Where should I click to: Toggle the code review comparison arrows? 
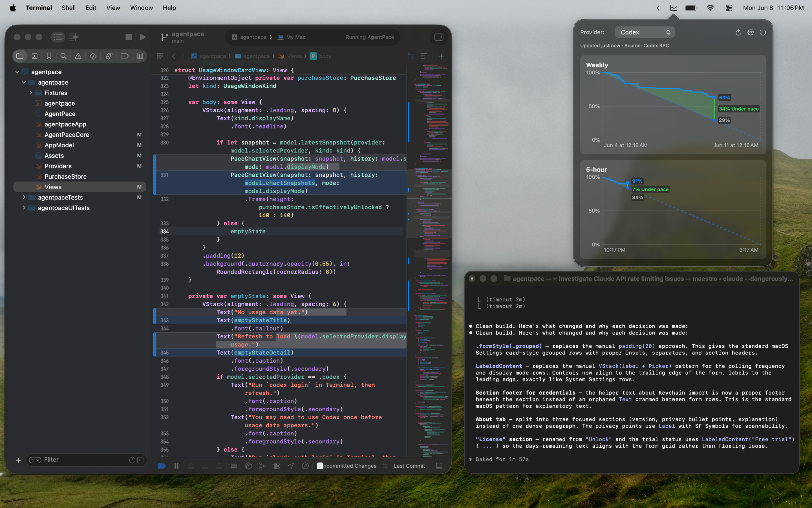click(410, 56)
